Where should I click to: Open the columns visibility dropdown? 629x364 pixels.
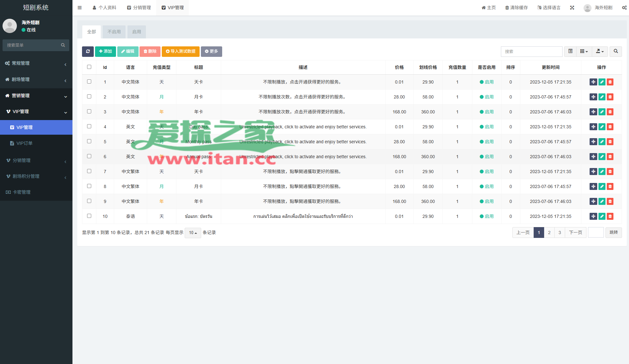584,51
